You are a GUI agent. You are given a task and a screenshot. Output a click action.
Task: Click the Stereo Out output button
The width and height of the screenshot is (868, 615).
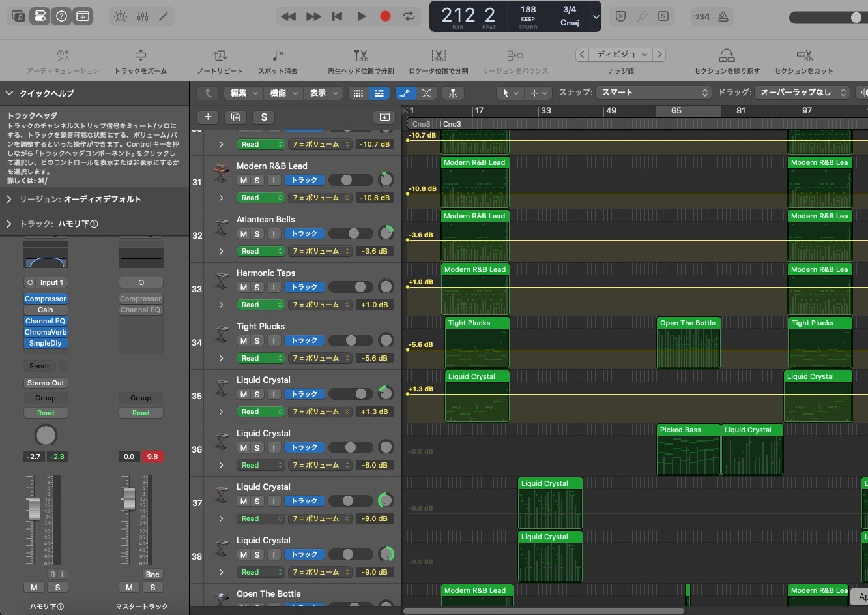click(x=46, y=383)
